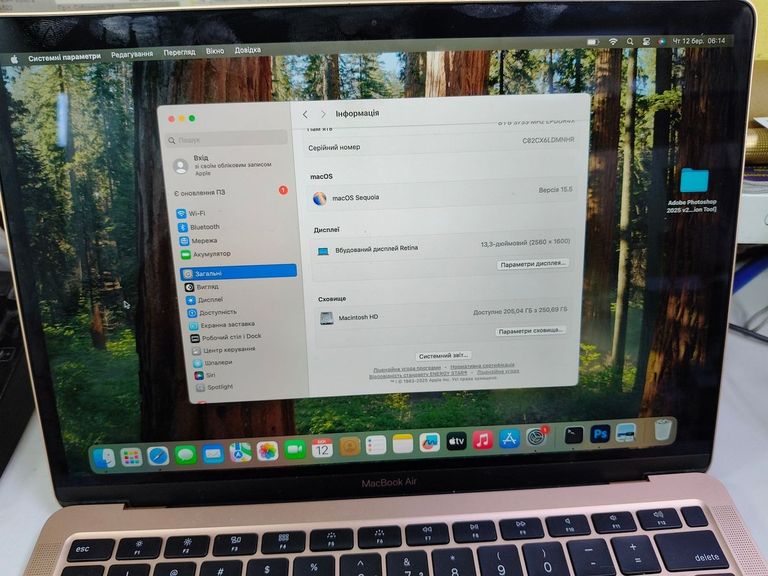Open Вигляд appearance settings
This screenshot has height=576, width=768.
pyautogui.click(x=202, y=287)
